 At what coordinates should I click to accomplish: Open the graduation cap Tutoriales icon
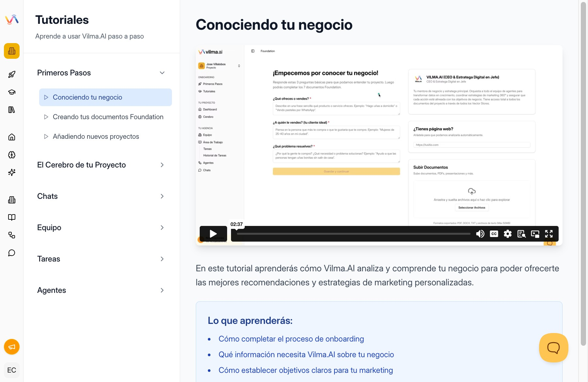point(12,92)
